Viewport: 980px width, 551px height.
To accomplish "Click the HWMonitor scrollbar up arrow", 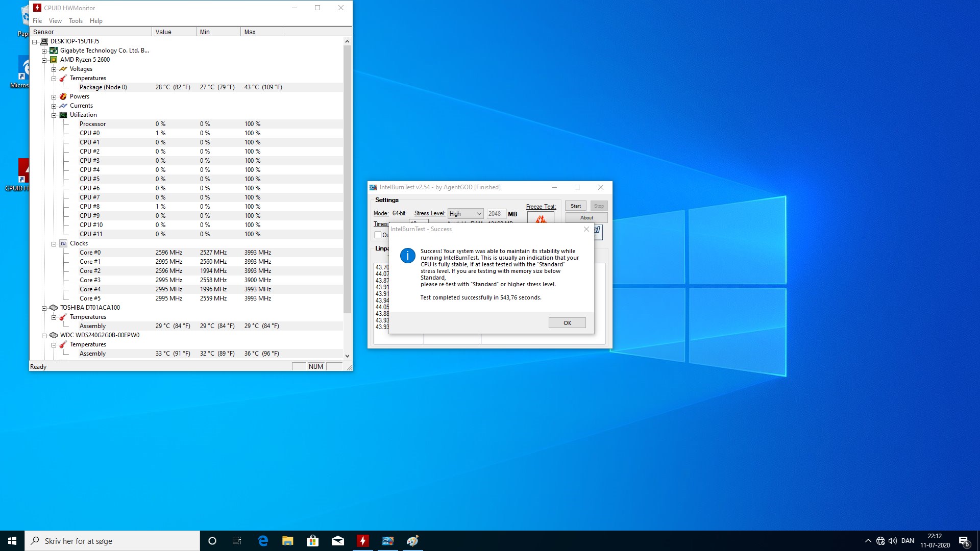I will point(348,41).
